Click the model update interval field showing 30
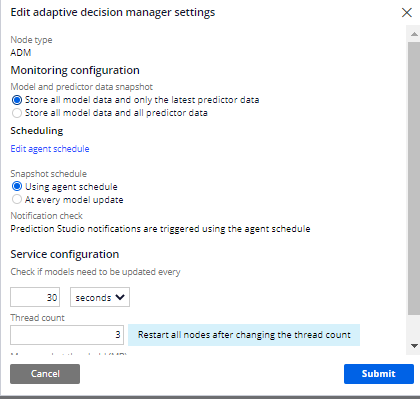This screenshot has height=399, width=420. [35, 297]
